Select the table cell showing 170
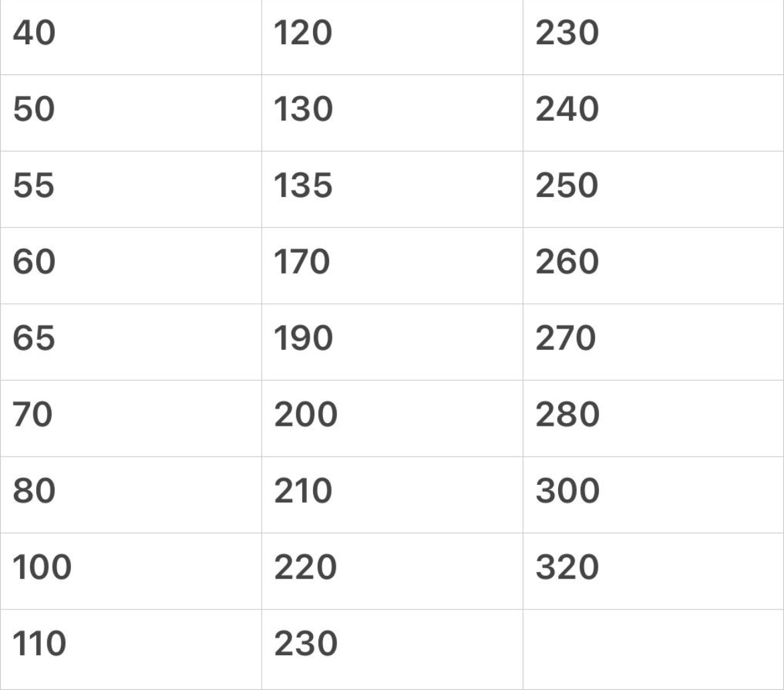 point(302,263)
